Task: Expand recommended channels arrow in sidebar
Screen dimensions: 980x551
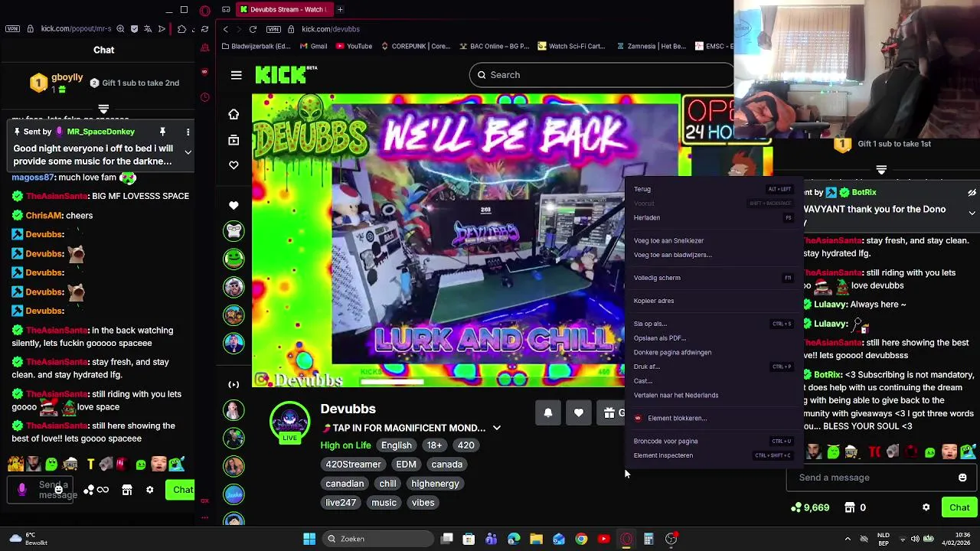Action: (x=234, y=384)
